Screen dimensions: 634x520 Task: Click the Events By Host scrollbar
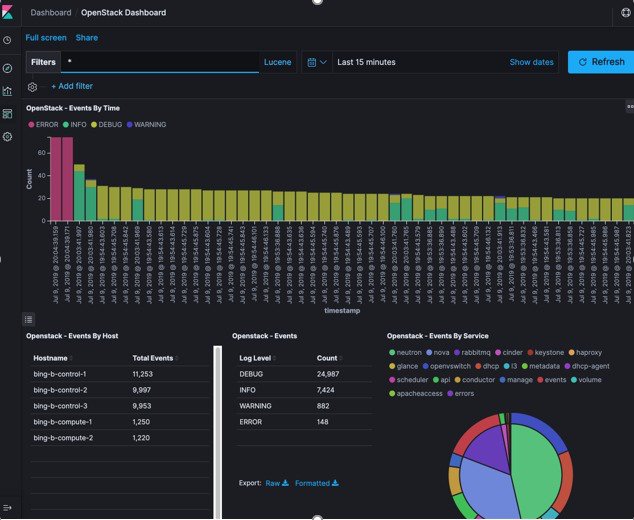pyautogui.click(x=218, y=432)
